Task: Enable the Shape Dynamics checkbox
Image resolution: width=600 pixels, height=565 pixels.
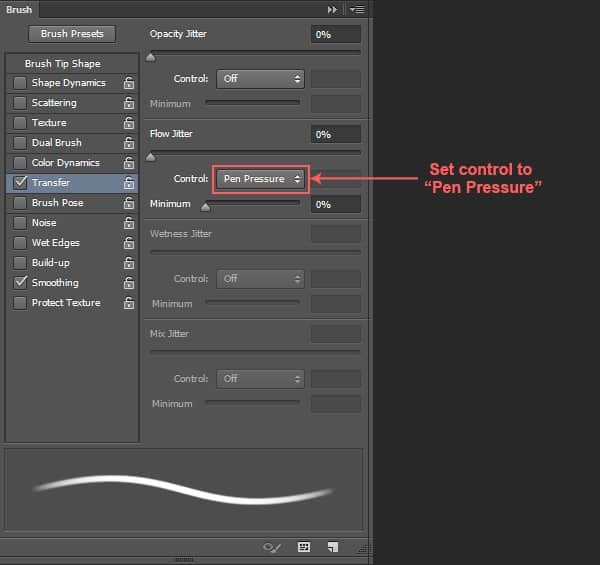Action: click(20, 83)
